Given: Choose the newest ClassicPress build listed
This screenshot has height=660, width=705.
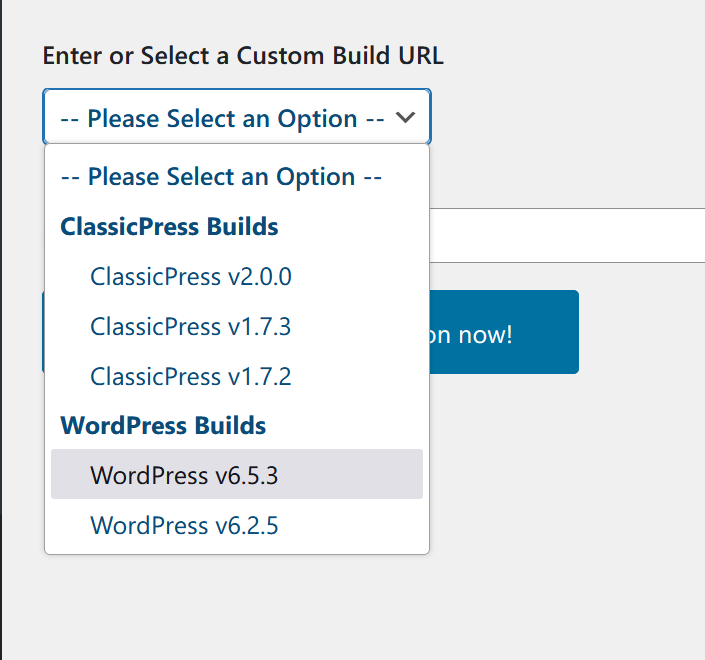Looking at the screenshot, I should [x=191, y=276].
